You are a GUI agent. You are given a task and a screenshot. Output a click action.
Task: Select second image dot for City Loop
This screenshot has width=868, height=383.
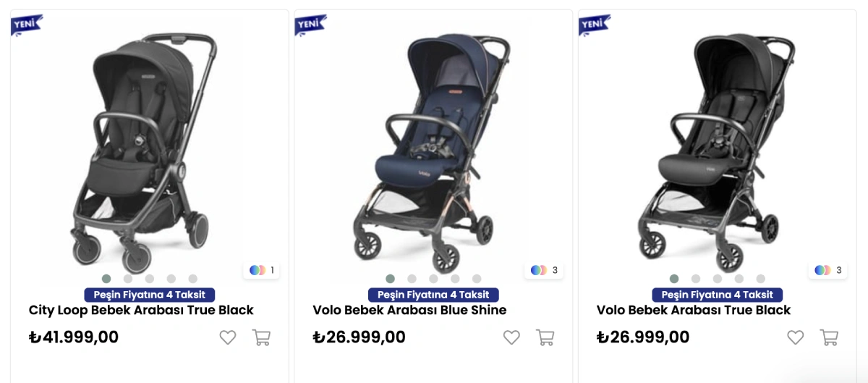[128, 279]
